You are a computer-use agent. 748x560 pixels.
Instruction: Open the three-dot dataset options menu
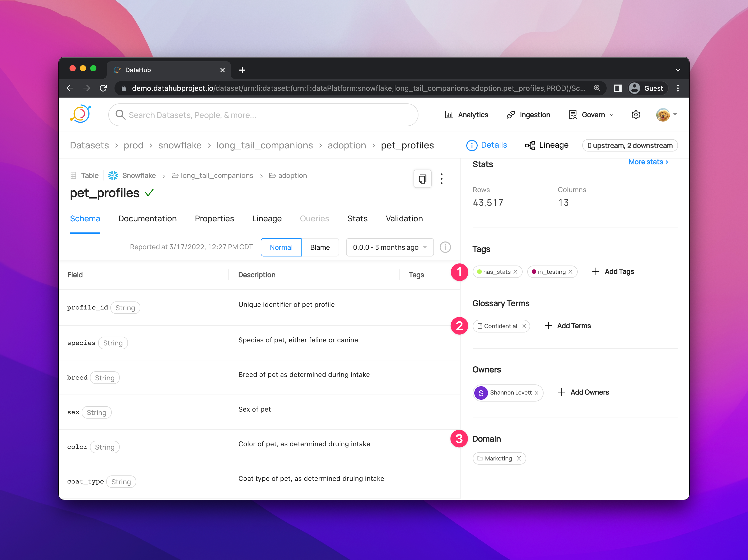441,179
